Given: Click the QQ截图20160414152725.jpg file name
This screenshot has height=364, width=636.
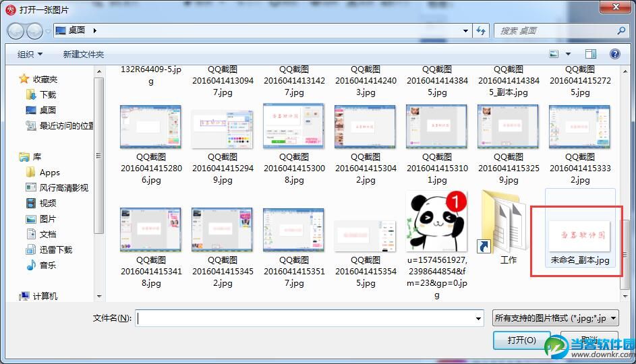Looking at the screenshot, I should tap(580, 81).
